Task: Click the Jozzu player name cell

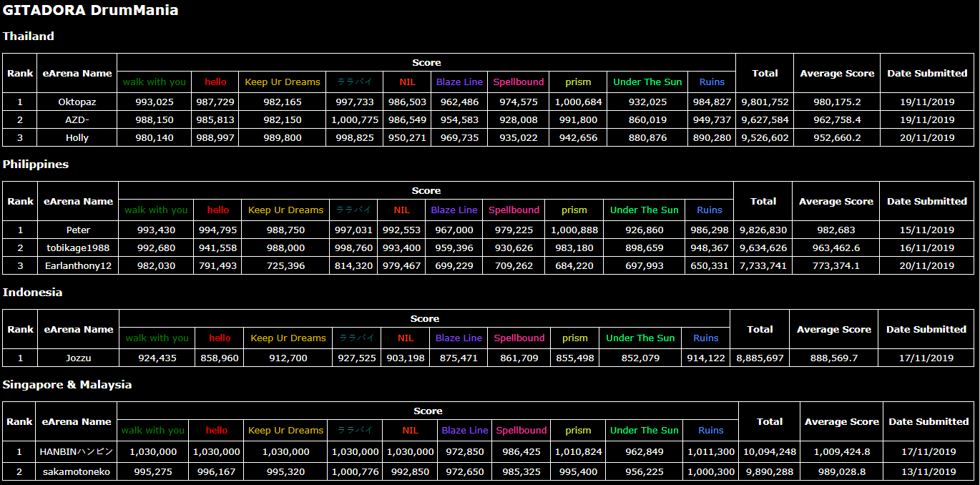Action: click(x=78, y=358)
